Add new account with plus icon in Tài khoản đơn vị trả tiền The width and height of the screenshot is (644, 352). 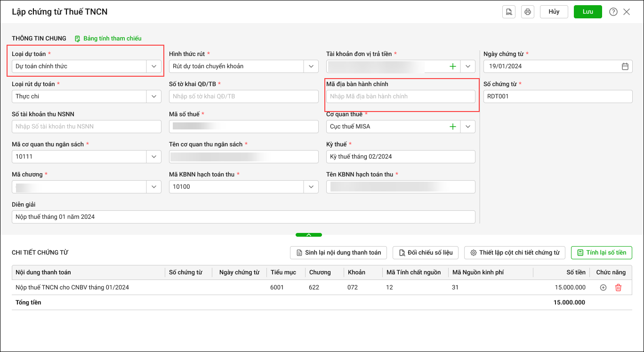pyautogui.click(x=453, y=66)
